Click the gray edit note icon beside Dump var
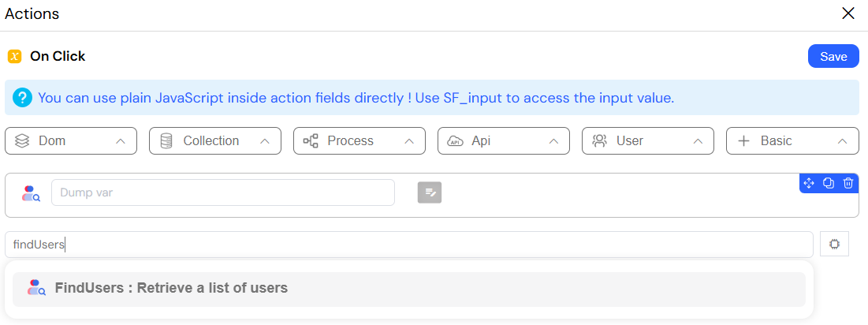 pos(430,192)
